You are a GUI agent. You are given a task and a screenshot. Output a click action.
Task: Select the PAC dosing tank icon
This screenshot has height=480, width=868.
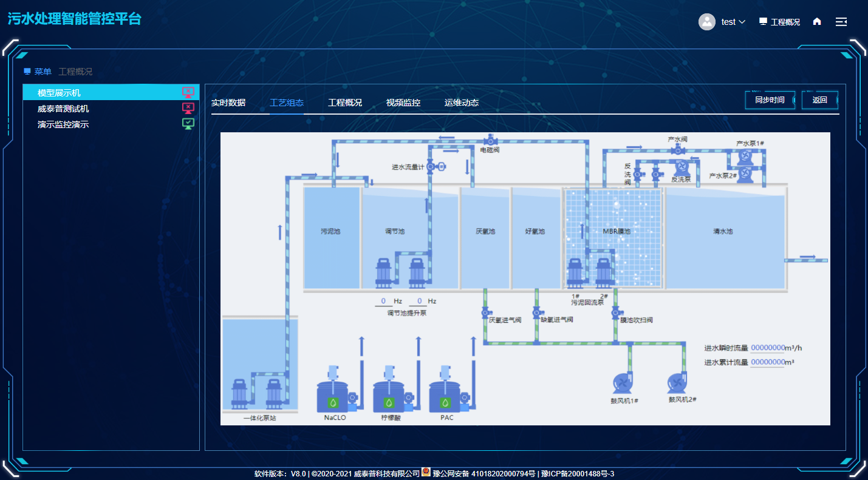[x=445, y=396]
